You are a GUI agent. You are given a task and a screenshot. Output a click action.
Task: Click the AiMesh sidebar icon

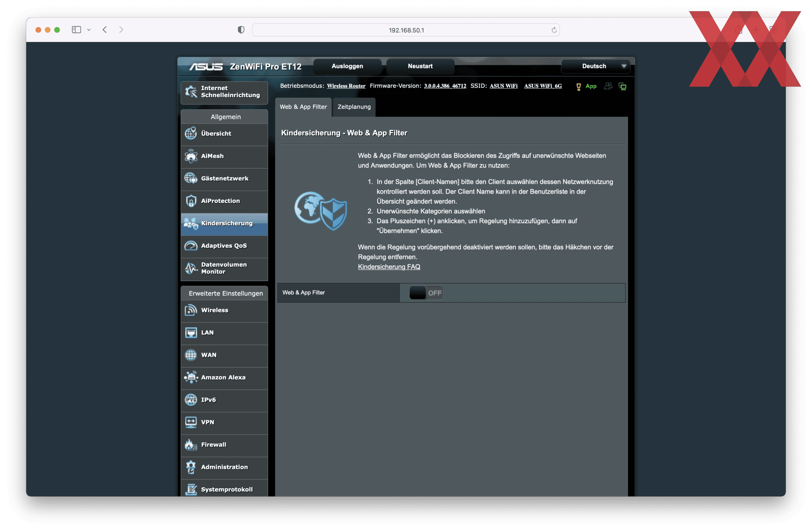pos(191,156)
